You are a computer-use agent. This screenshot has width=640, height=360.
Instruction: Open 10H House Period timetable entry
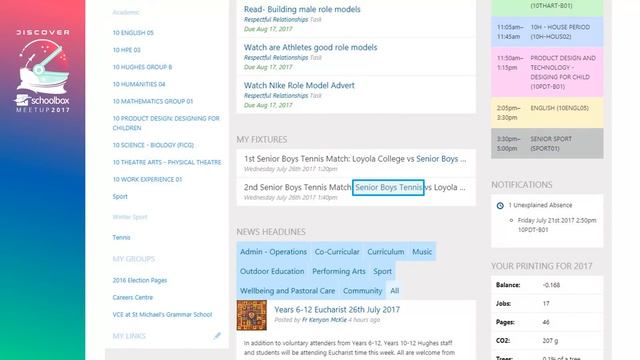[547, 32]
